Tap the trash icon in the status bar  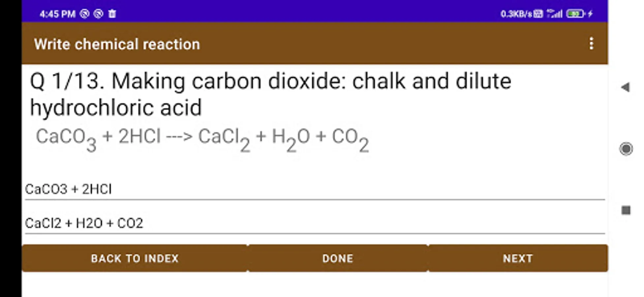pos(112,14)
